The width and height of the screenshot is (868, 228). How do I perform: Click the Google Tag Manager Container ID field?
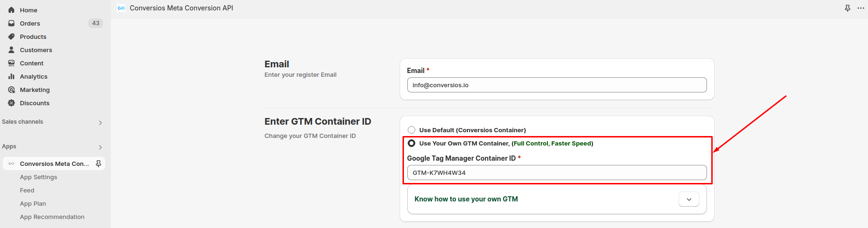(x=557, y=173)
